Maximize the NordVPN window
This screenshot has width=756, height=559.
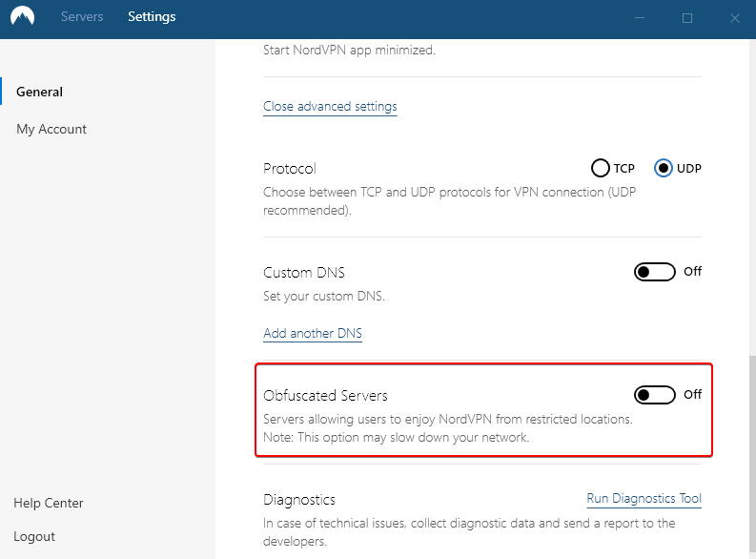(687, 18)
